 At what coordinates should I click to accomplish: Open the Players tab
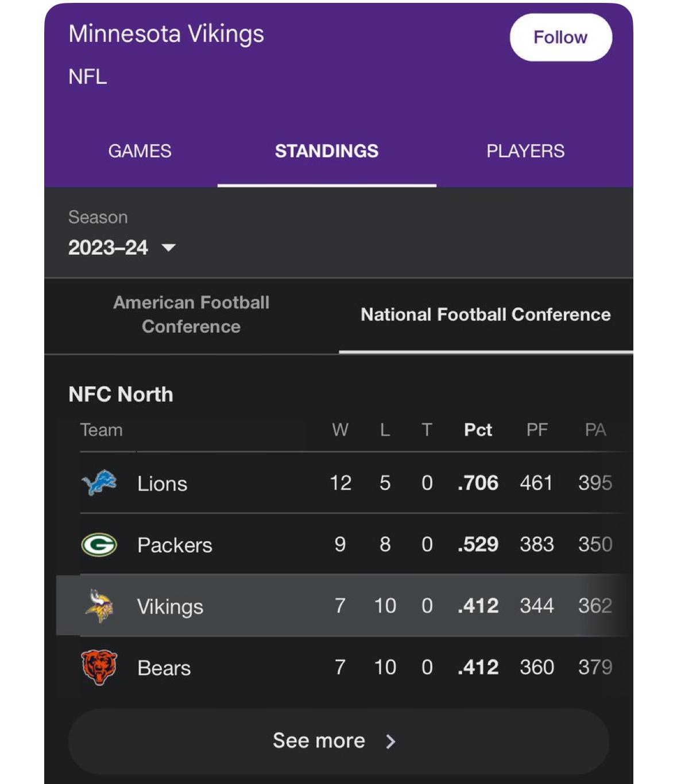coord(525,151)
